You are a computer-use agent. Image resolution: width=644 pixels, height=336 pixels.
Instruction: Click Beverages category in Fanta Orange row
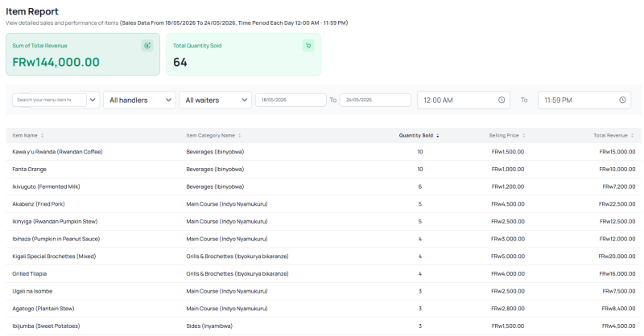coord(215,169)
